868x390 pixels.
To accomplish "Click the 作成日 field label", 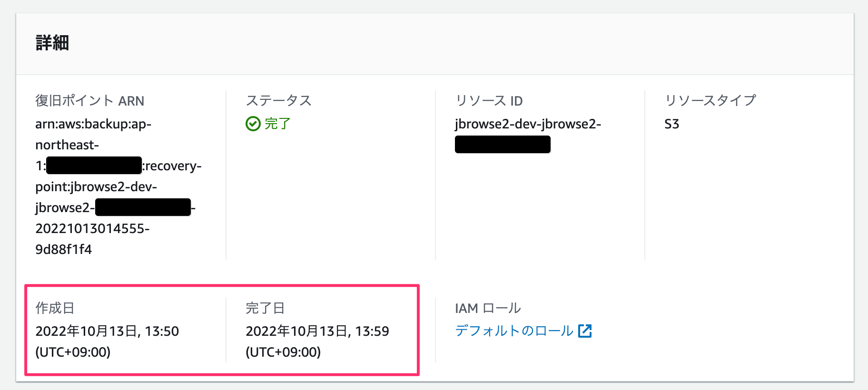I will [x=56, y=308].
